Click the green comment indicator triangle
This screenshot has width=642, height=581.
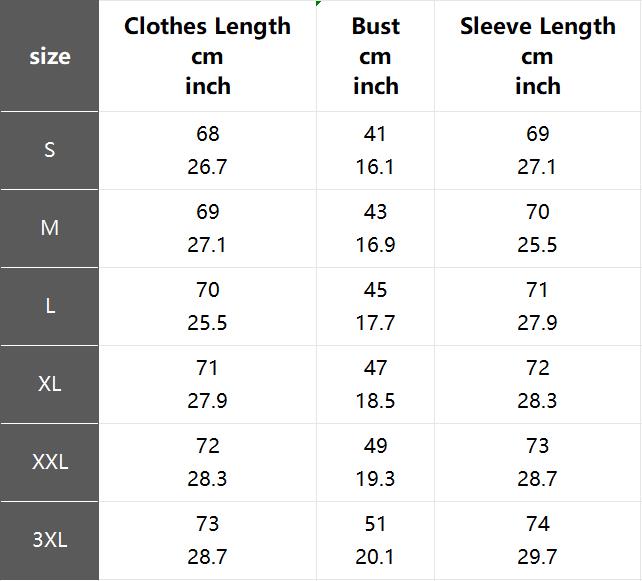319,3
